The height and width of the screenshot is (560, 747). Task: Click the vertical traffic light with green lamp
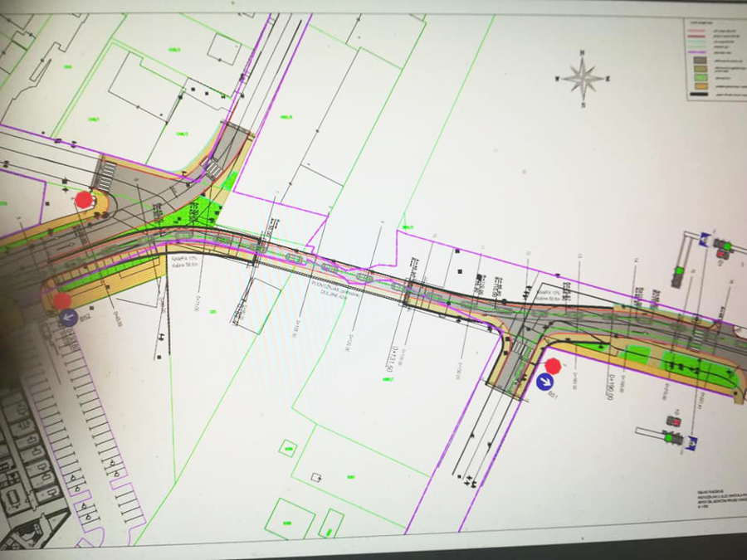point(677,272)
